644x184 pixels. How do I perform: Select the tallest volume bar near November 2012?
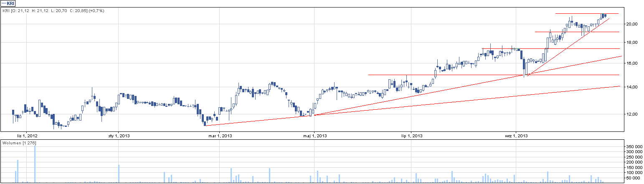[35, 164]
